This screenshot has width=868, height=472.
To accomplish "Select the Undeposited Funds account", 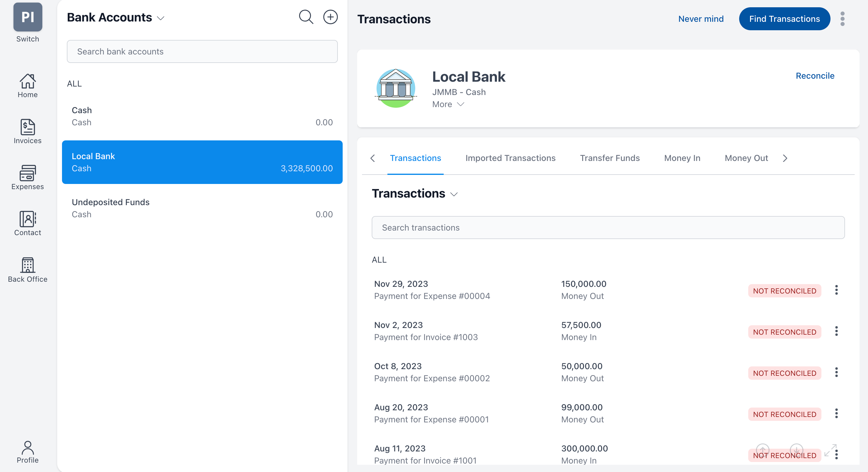I will 202,208.
